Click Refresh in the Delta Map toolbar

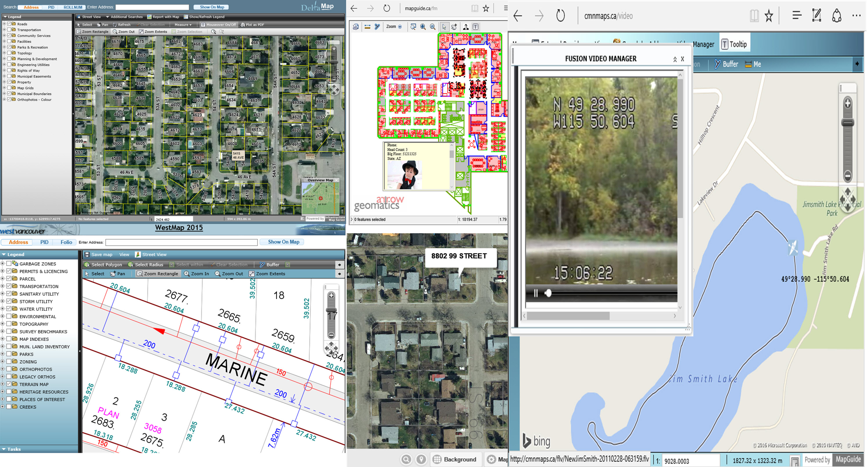coord(122,25)
